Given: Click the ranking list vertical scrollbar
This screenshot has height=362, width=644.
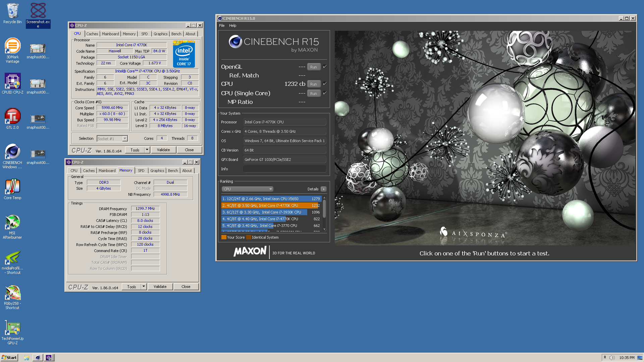Looking at the screenshot, I should tap(324, 214).
